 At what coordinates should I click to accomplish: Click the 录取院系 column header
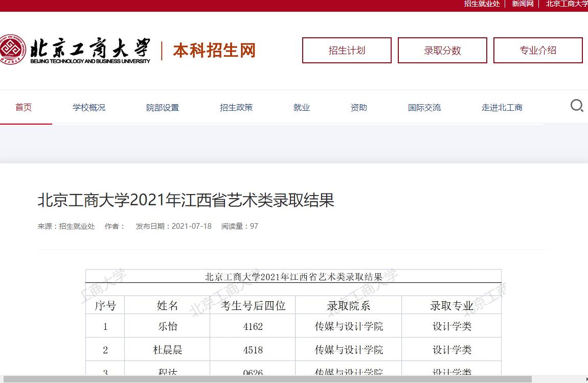(349, 305)
